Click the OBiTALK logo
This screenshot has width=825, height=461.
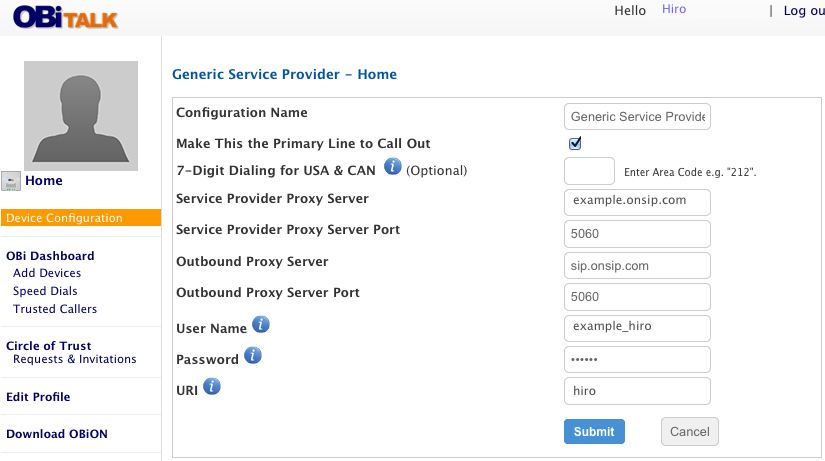click(65, 17)
